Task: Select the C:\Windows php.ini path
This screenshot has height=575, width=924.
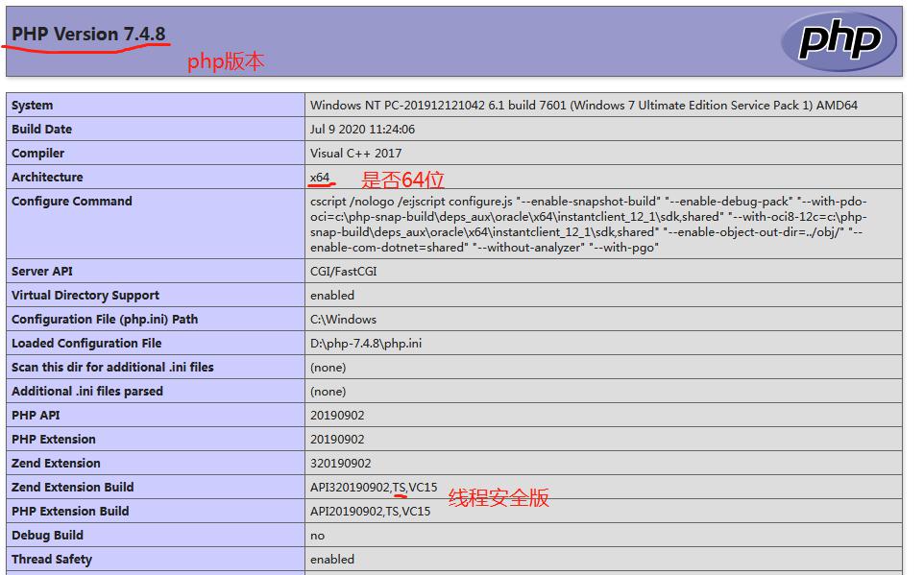Action: tap(334, 319)
